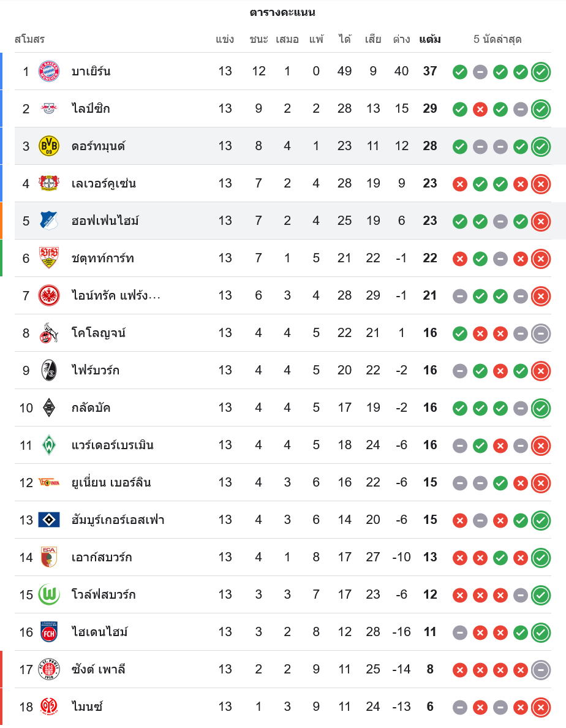Click the RB Leipzig club logo

coord(49,108)
